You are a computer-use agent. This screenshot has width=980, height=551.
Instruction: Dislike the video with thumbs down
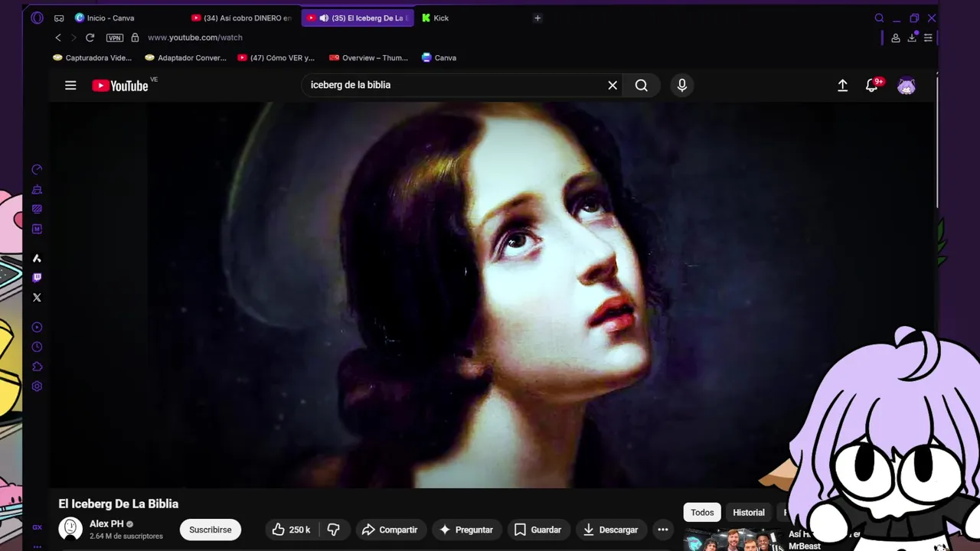334,530
